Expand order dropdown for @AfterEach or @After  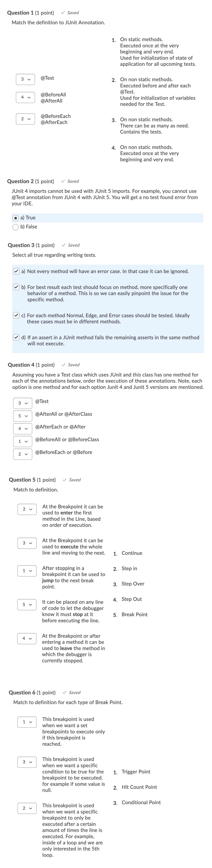pos(23,429)
